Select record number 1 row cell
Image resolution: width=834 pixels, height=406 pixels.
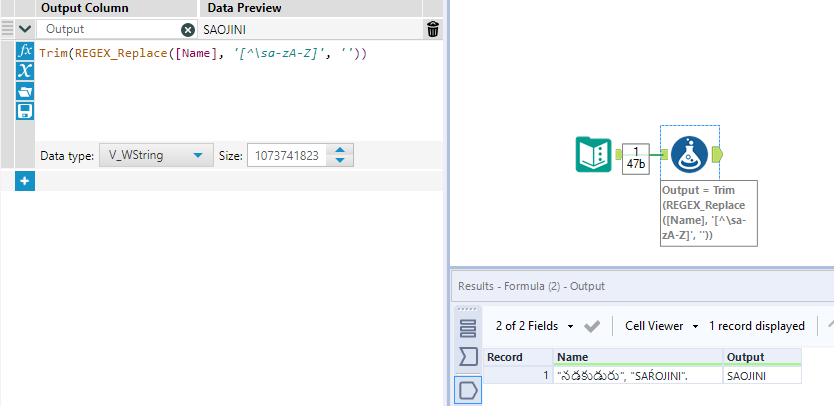pos(518,375)
